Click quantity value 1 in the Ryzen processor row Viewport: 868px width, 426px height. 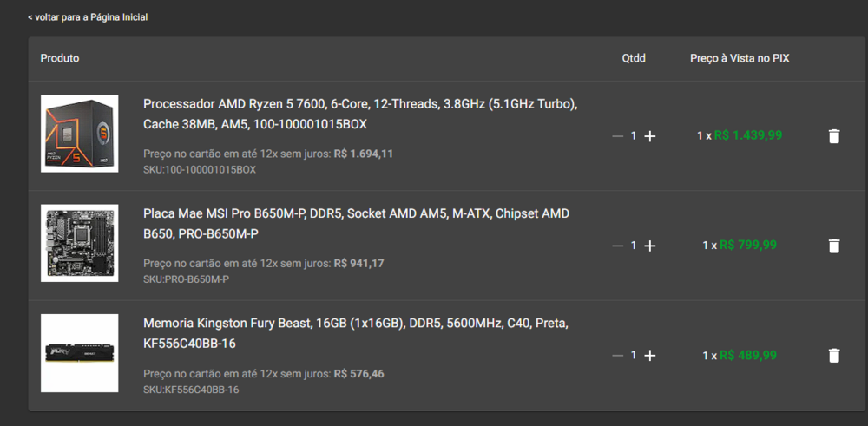pos(634,136)
